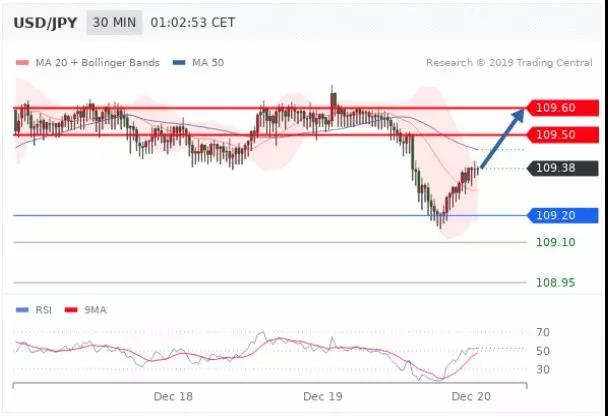Image resolution: width=608 pixels, height=416 pixels.
Task: Click the Dec 18 date marker
Action: tap(172, 397)
